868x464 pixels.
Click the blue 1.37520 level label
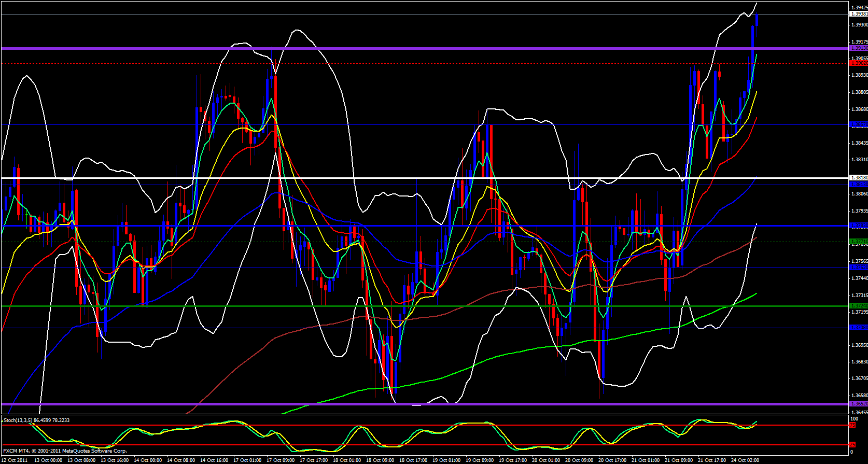coord(858,268)
